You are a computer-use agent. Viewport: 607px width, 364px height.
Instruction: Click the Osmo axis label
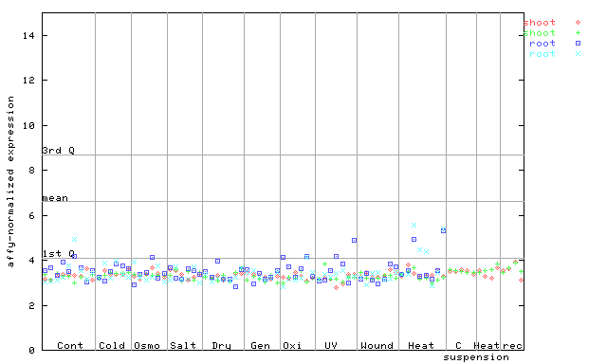tap(147, 345)
